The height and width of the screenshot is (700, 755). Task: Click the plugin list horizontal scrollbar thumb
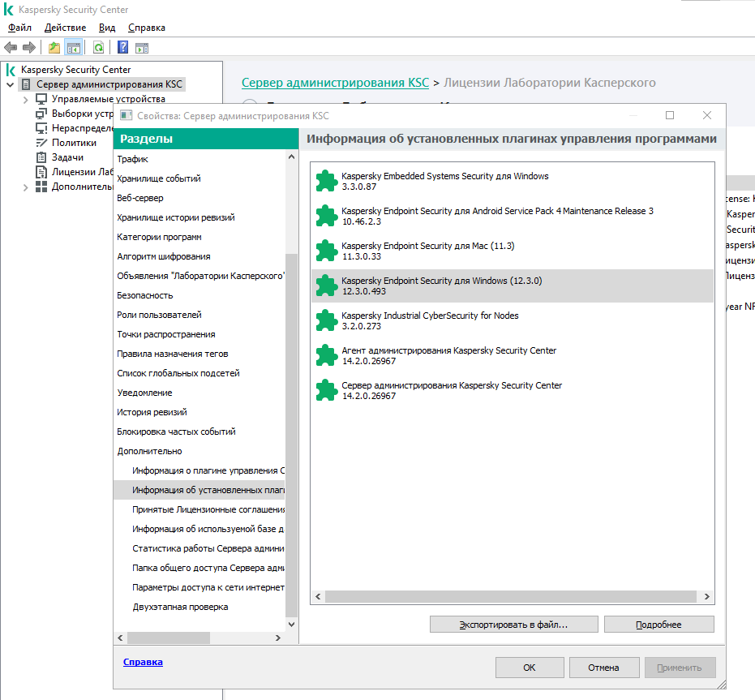click(510, 596)
